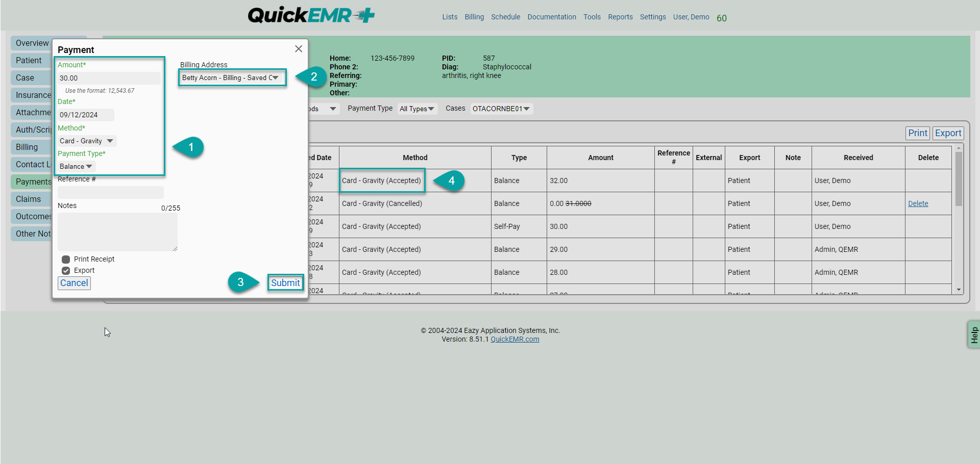The width and height of the screenshot is (980, 464).
Task: Click the Received column header
Action: point(859,158)
